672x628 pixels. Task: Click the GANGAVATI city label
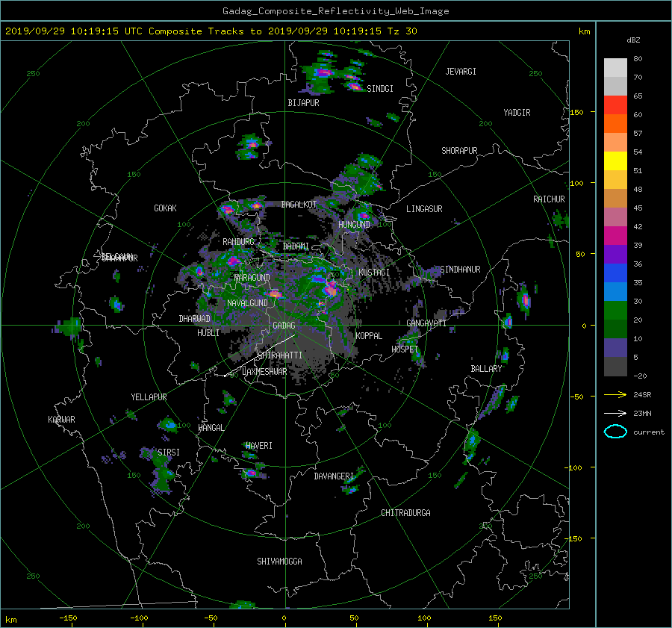point(426,323)
